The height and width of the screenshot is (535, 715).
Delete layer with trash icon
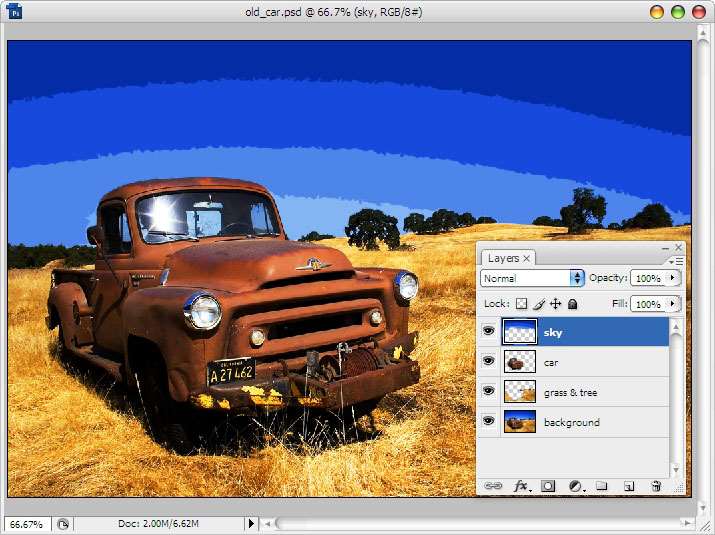(x=656, y=486)
